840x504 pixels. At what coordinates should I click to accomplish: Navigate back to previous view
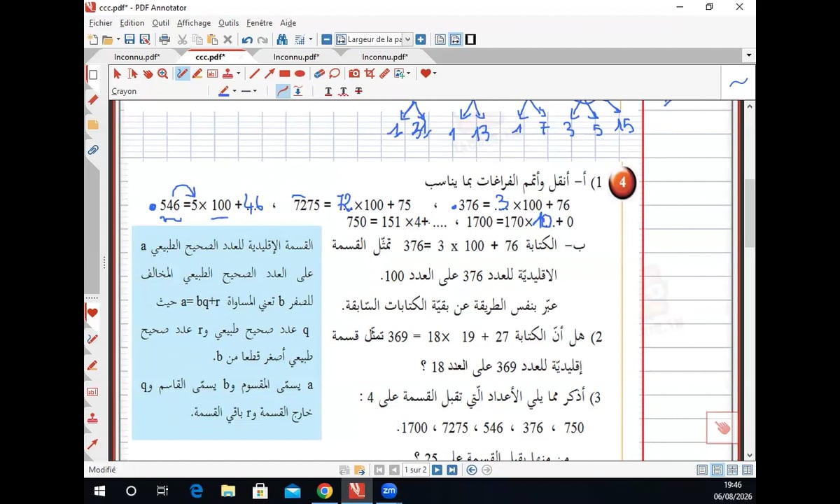[x=472, y=470]
